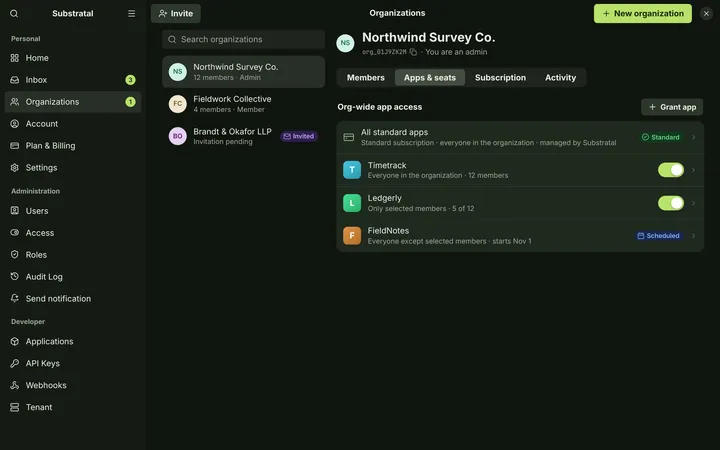Expand the Timetrack row chevron
The height and width of the screenshot is (450, 720).
(x=693, y=170)
